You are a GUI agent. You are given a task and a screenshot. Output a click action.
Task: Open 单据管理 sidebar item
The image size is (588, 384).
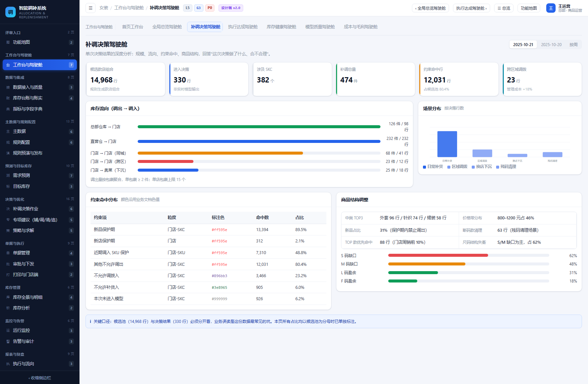coord(40,253)
